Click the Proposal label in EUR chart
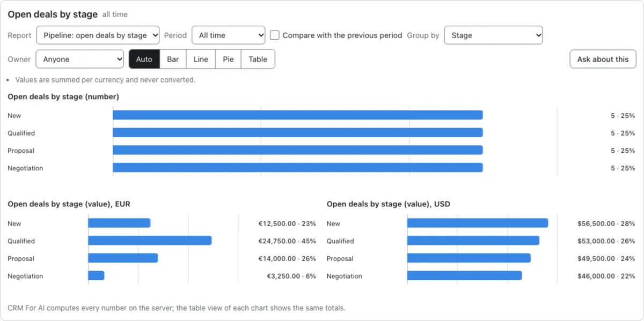 tap(21, 258)
